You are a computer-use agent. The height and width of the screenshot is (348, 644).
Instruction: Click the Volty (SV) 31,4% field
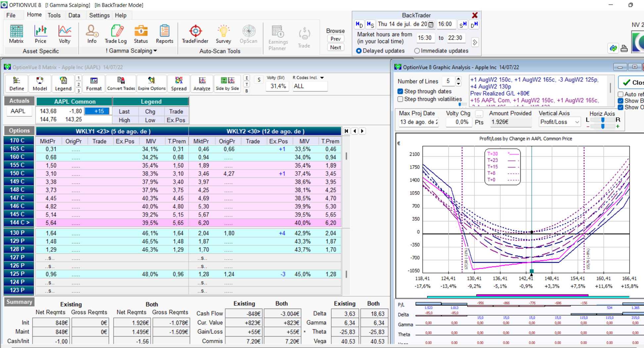click(278, 86)
